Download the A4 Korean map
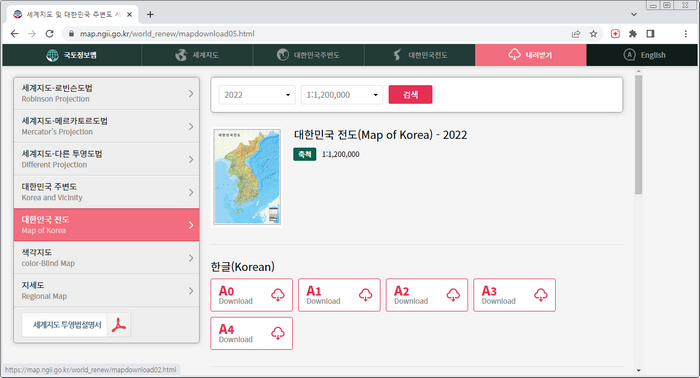The width and height of the screenshot is (700, 378). [x=252, y=333]
